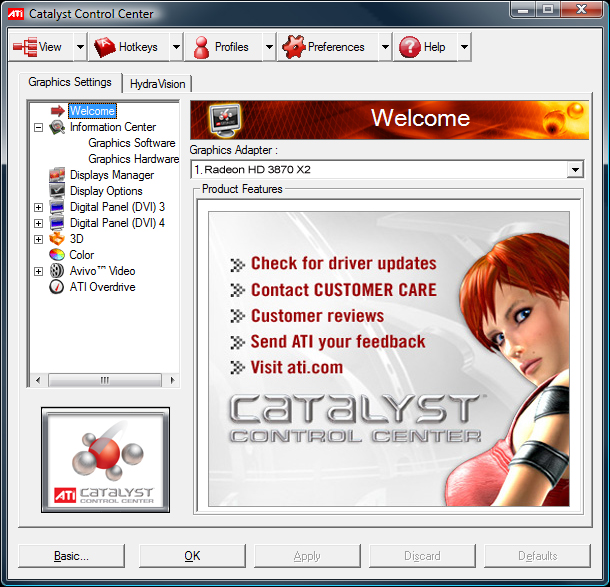Select ATI Overdrive tree item label
The height and width of the screenshot is (587, 610).
102,287
